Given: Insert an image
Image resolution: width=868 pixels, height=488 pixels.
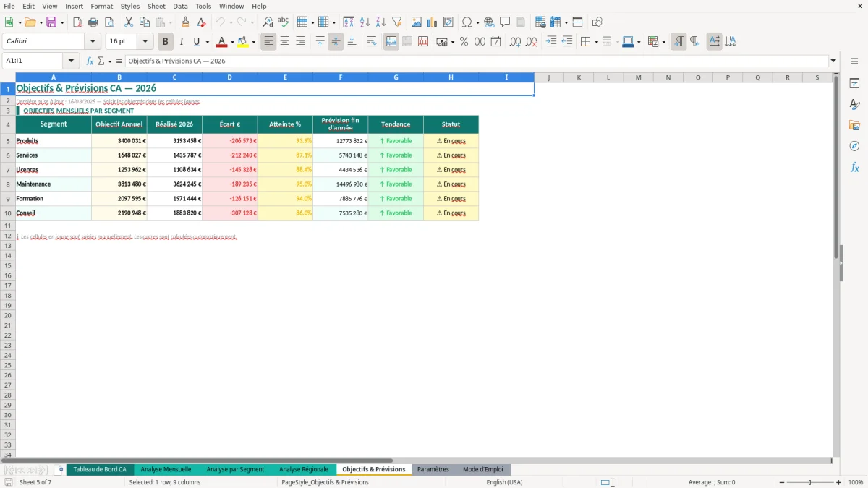Looking at the screenshot, I should click(417, 22).
